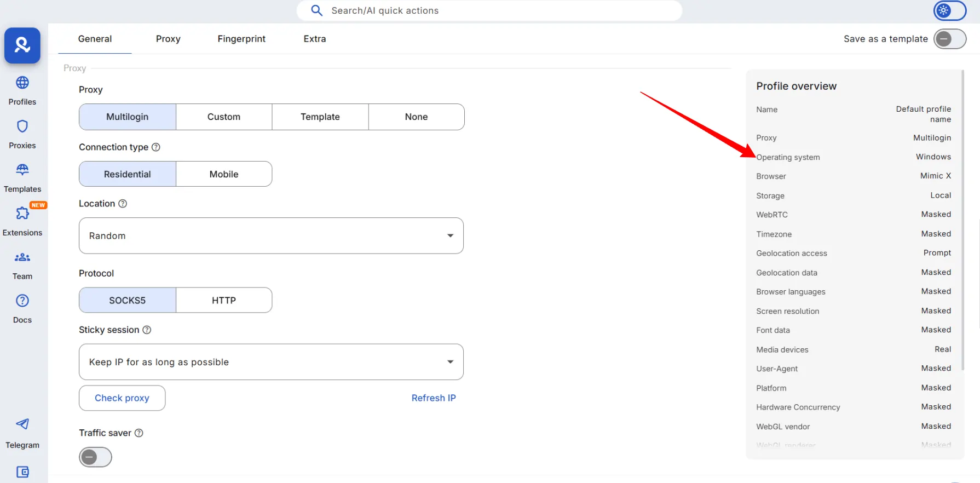Click the Platform row label
The image size is (980, 483).
(771, 388)
